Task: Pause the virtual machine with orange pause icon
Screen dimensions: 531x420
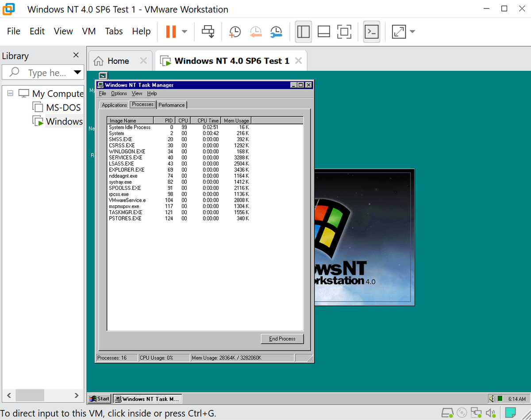Action: pyautogui.click(x=171, y=31)
